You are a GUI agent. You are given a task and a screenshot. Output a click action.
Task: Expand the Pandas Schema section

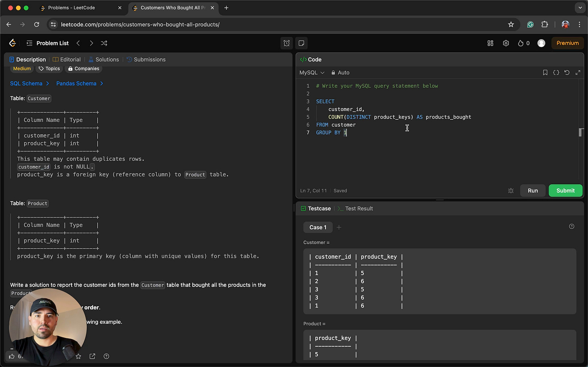79,83
